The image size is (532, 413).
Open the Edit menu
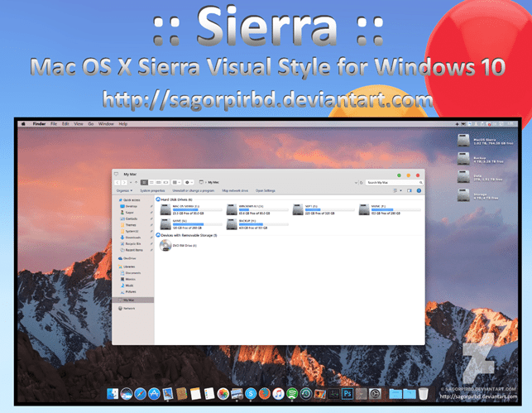(x=65, y=124)
